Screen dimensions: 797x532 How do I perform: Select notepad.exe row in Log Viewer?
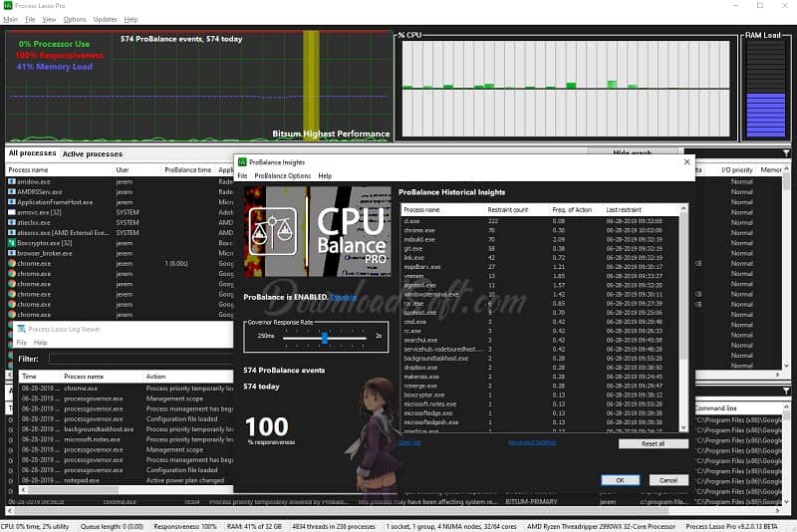click(127, 480)
